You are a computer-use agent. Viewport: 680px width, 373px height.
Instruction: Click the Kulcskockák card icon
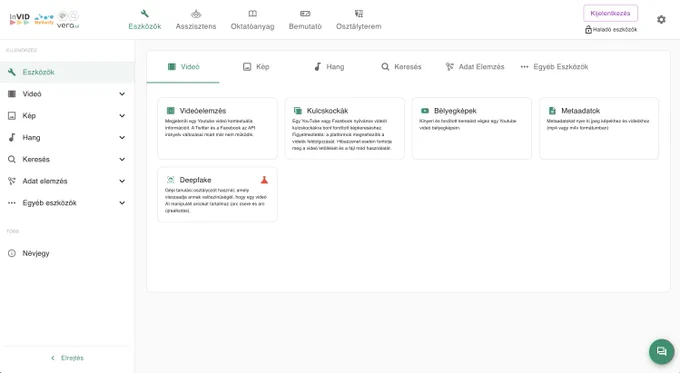(x=298, y=111)
